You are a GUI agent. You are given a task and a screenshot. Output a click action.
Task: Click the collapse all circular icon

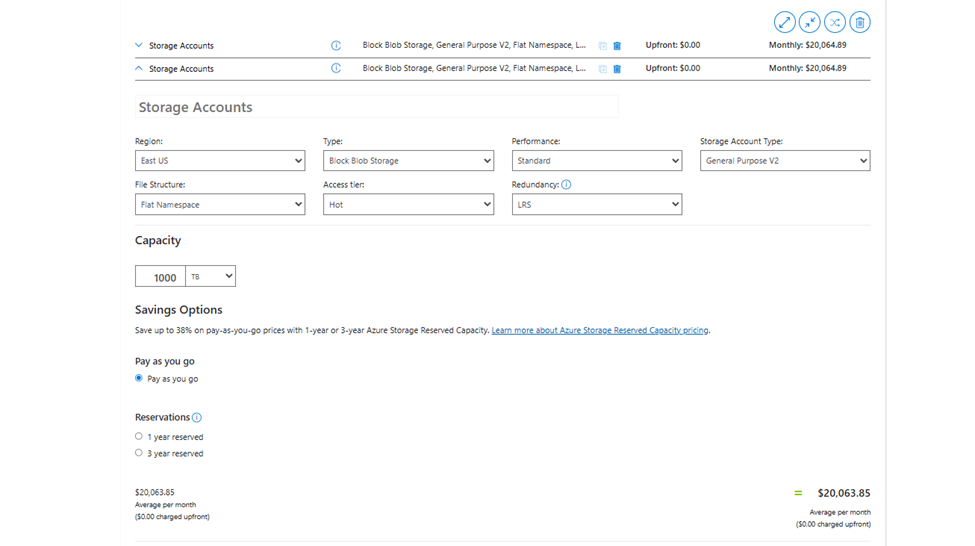[x=810, y=22]
